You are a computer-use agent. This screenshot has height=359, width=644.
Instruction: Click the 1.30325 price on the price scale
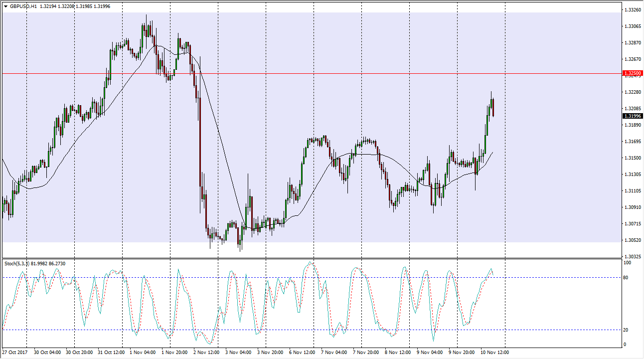pyautogui.click(x=633, y=256)
